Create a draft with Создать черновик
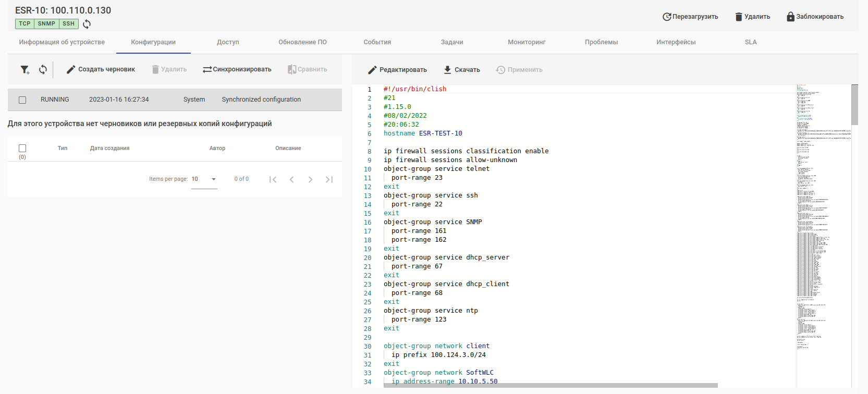Screen dimensions: 868x394 click(x=101, y=69)
